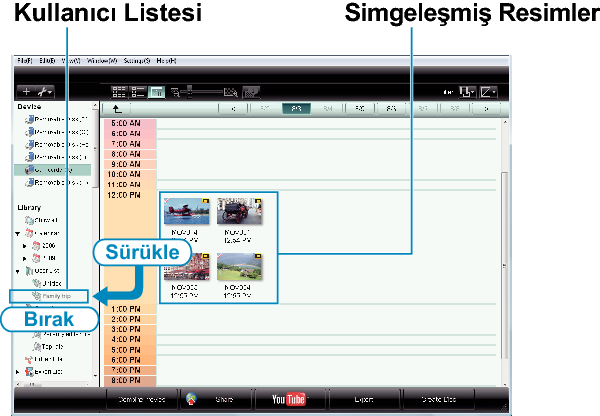Expand the Event List tree node

[18, 372]
